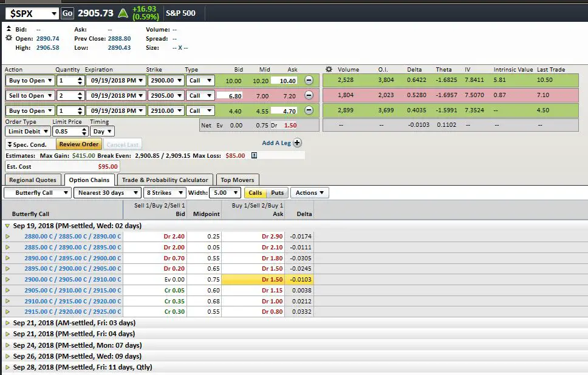The image size is (588, 375).
Task: Click the Midpoint column header
Action: (207, 214)
